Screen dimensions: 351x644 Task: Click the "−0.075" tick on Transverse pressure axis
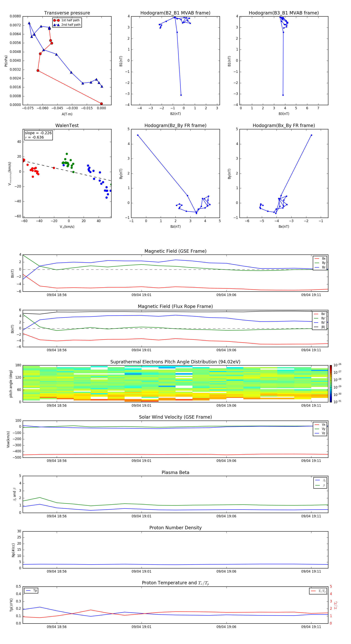tap(28, 108)
